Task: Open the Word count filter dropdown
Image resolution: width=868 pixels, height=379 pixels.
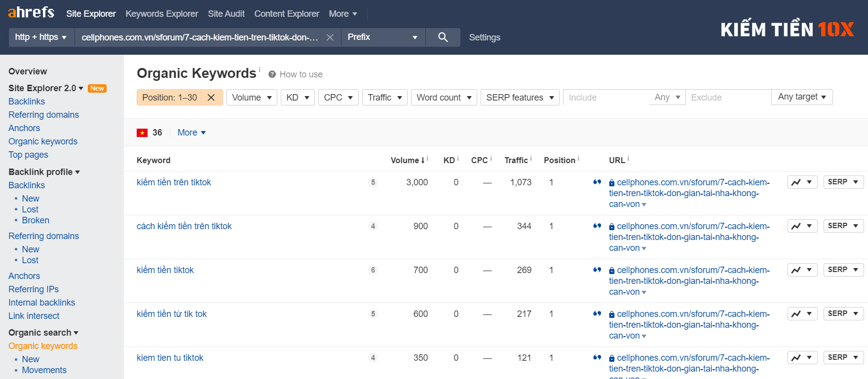Action: click(444, 98)
